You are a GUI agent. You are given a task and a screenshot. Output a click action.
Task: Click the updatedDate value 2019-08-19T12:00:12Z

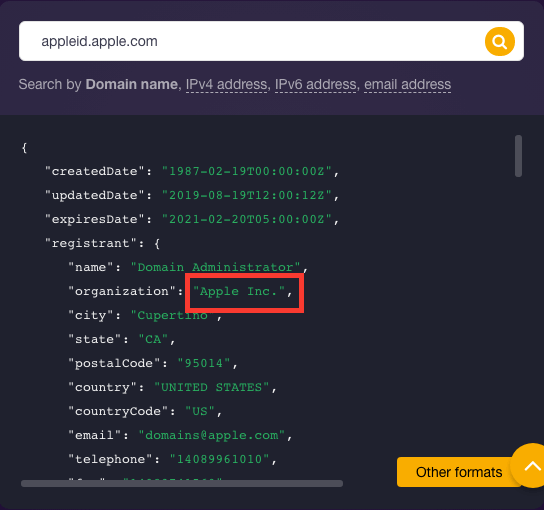click(x=247, y=195)
